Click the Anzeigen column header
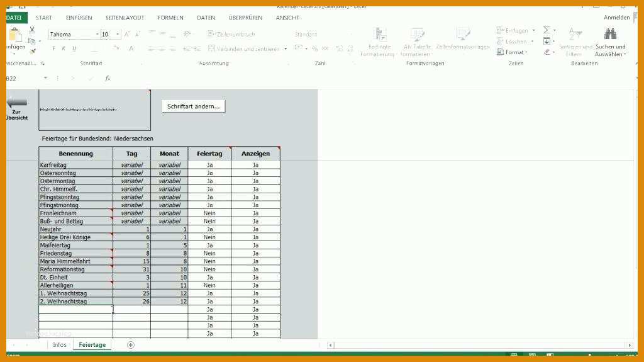 [x=255, y=154]
